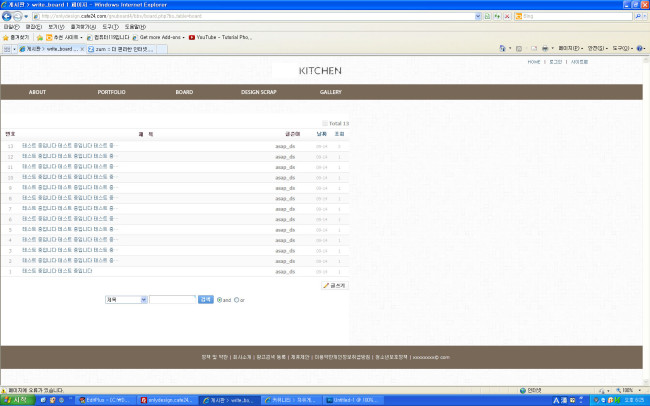
Task: Open the search field category dropdown
Action: coord(126,299)
